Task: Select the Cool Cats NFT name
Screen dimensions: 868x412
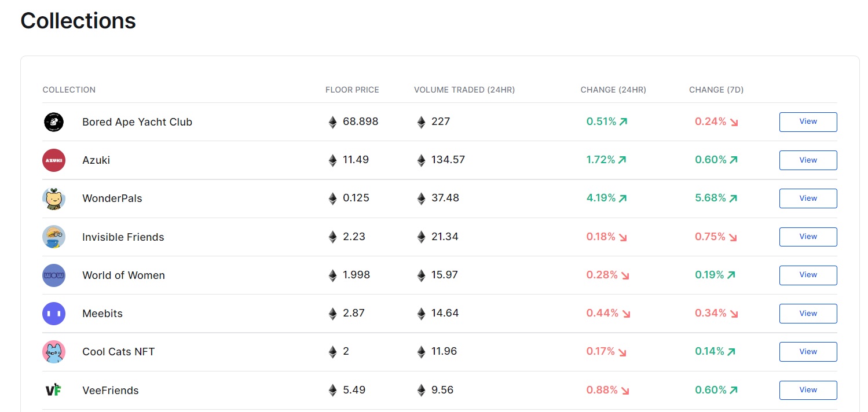Action: tap(119, 352)
